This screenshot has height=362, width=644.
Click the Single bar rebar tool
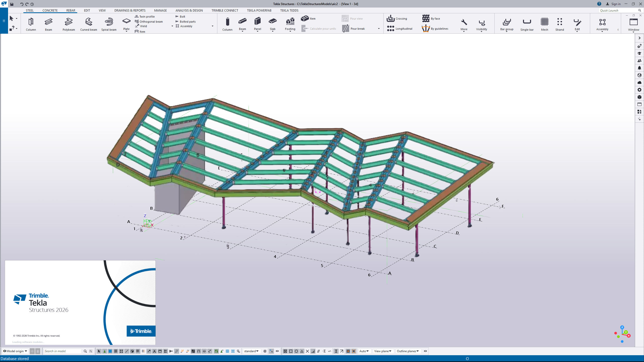[x=527, y=24]
